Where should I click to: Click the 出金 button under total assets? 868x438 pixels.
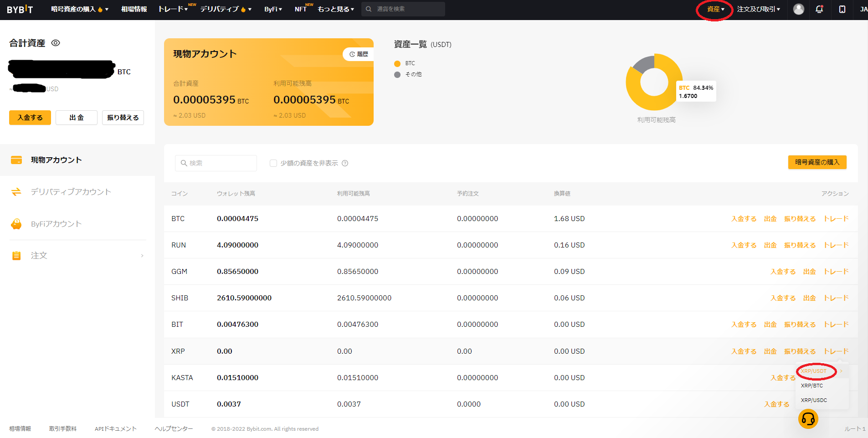(77, 118)
